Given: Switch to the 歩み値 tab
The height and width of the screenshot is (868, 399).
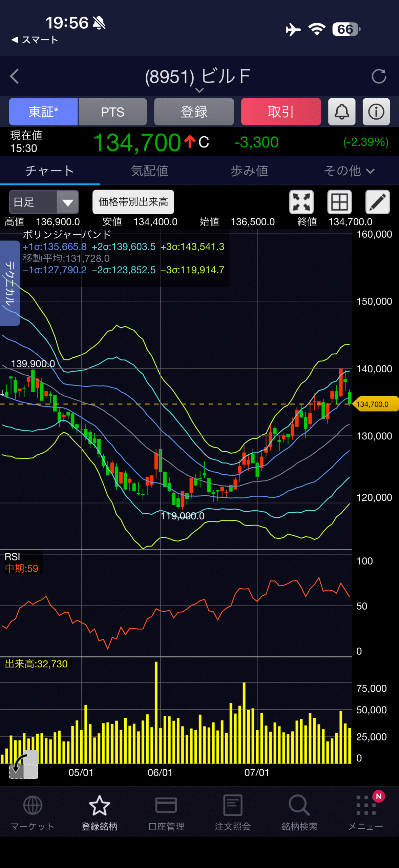Looking at the screenshot, I should [249, 171].
